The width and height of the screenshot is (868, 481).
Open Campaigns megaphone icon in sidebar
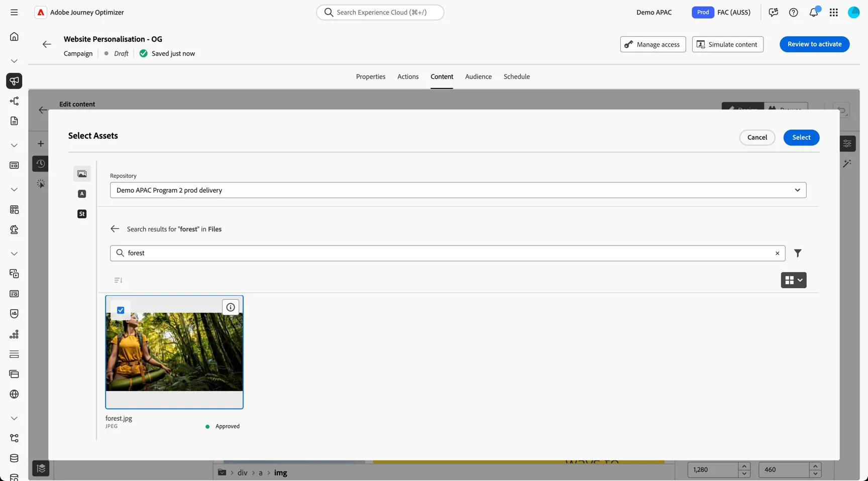pos(14,81)
